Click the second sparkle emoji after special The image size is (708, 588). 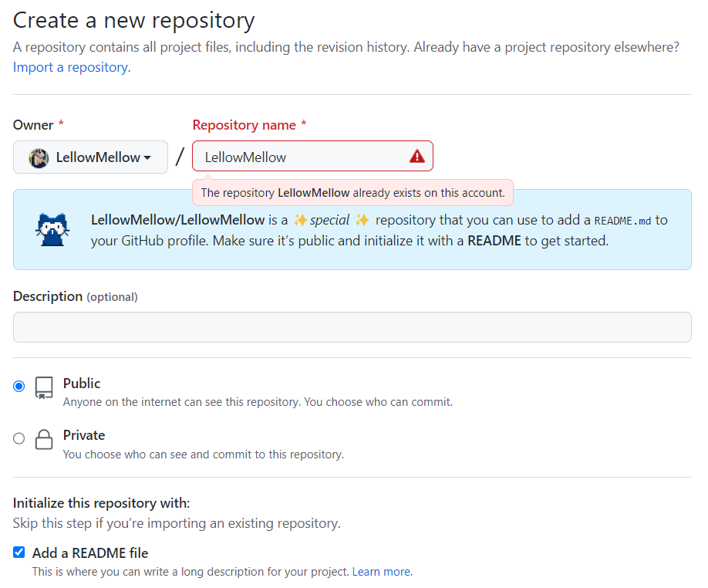[362, 220]
